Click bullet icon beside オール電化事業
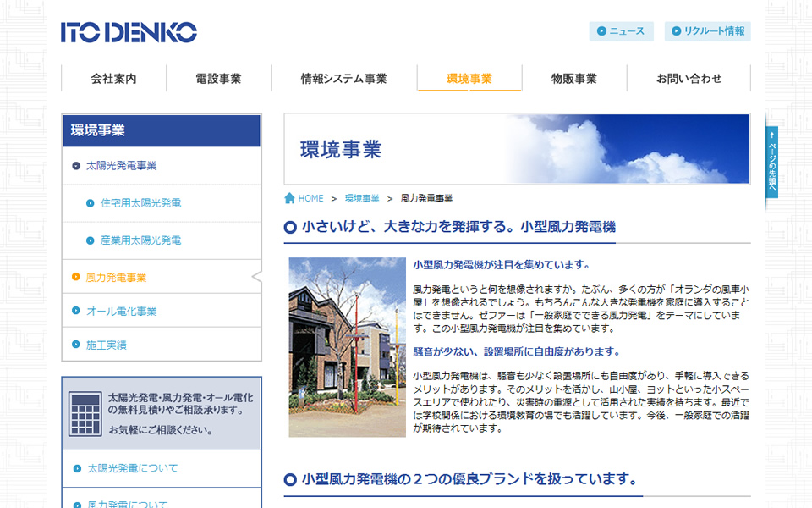The height and width of the screenshot is (508, 812). (x=76, y=311)
